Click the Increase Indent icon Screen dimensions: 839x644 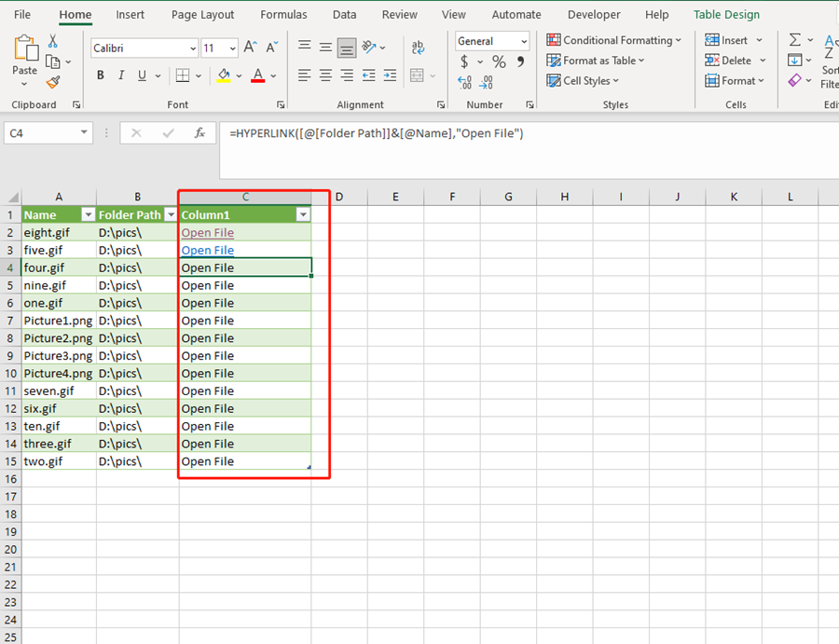tap(390, 75)
